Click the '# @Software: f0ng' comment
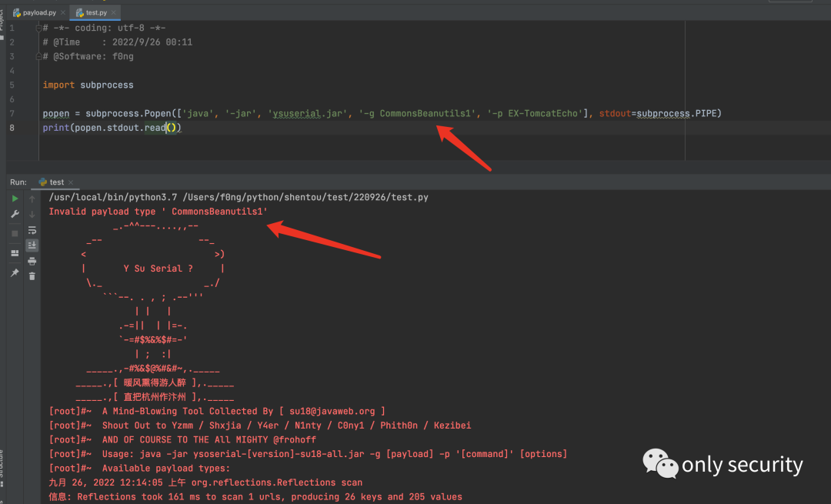This screenshot has width=831, height=504. [88, 56]
